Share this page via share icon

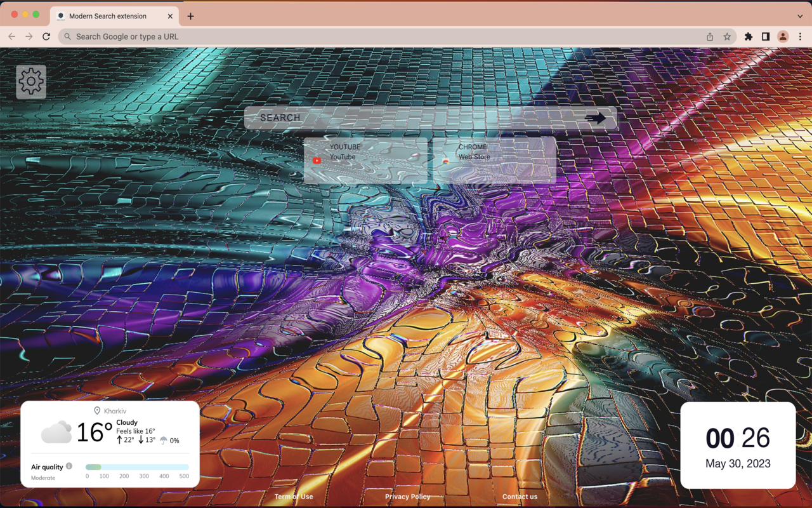click(x=710, y=37)
